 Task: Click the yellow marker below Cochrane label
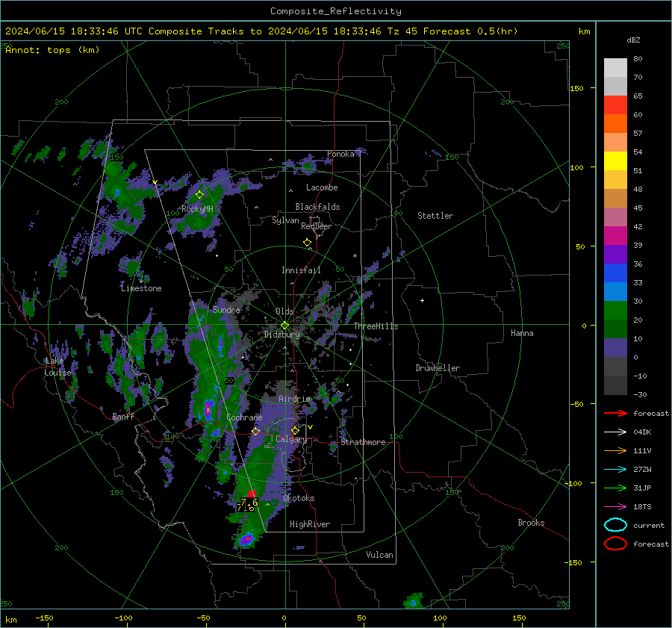click(x=255, y=431)
